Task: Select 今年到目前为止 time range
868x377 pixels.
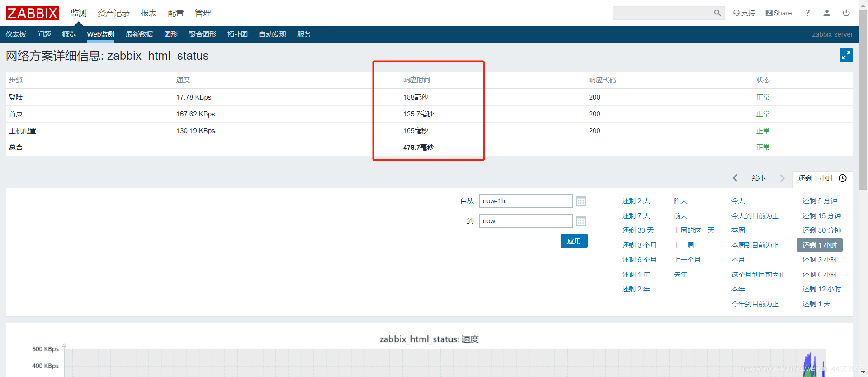Action: click(x=755, y=304)
